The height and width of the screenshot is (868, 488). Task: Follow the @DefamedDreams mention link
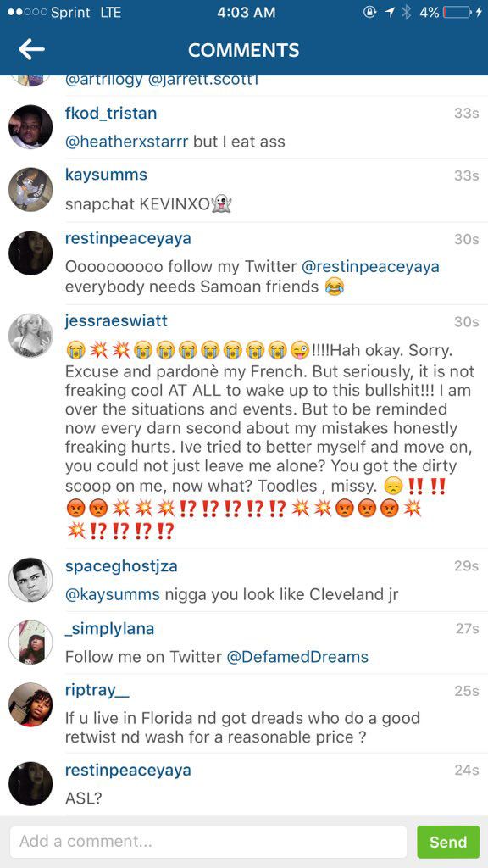(297, 657)
